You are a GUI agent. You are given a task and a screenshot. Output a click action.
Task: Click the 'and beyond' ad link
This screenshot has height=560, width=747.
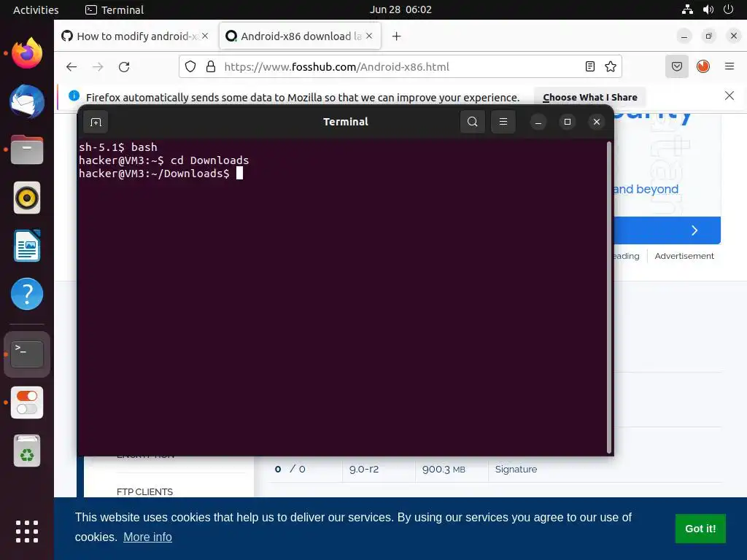click(x=646, y=189)
